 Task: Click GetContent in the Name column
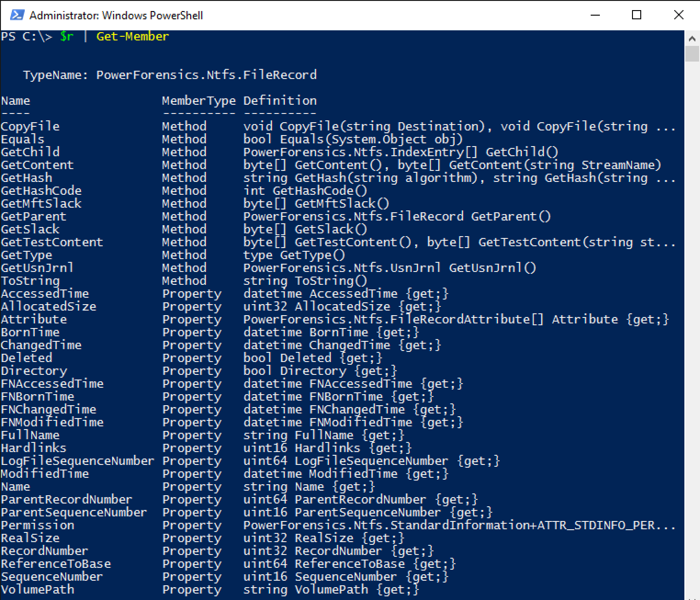tap(37, 165)
